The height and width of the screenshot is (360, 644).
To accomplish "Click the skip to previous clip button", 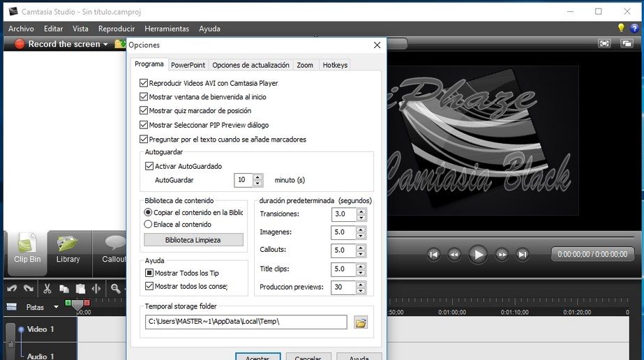I will [433, 255].
